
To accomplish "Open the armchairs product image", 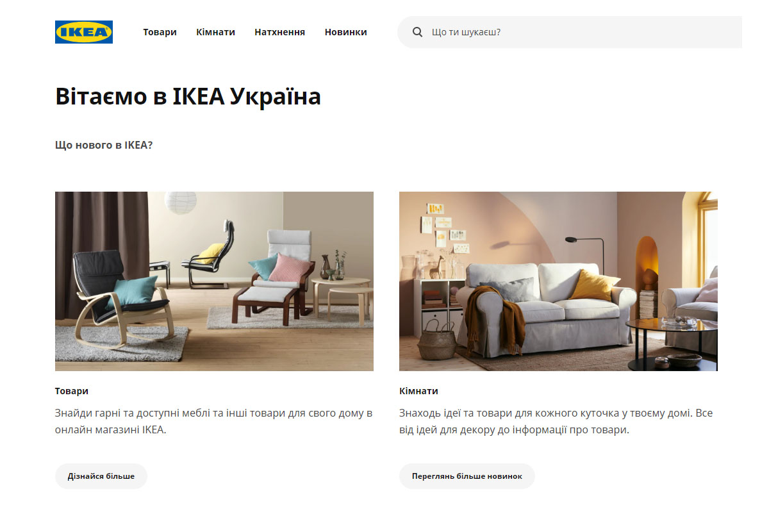I will (x=214, y=281).
